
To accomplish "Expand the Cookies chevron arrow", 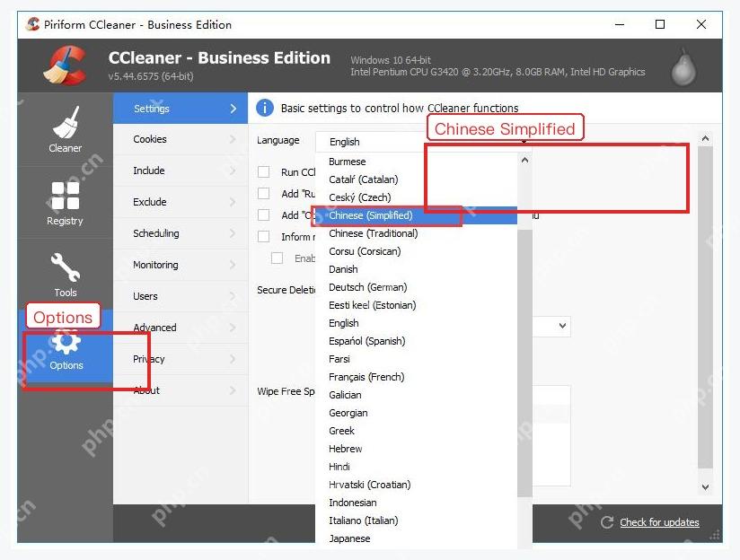I will tap(233, 139).
